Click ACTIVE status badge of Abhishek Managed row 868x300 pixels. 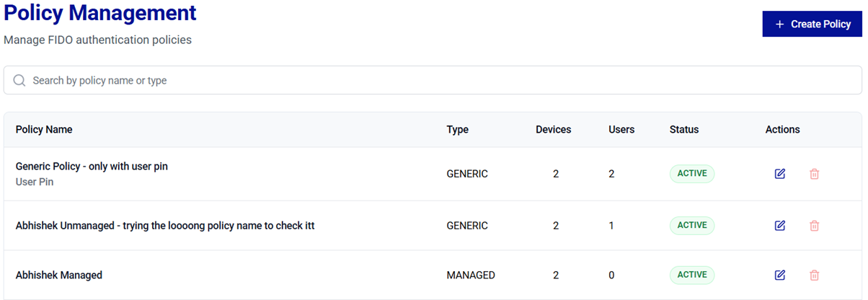tap(692, 275)
